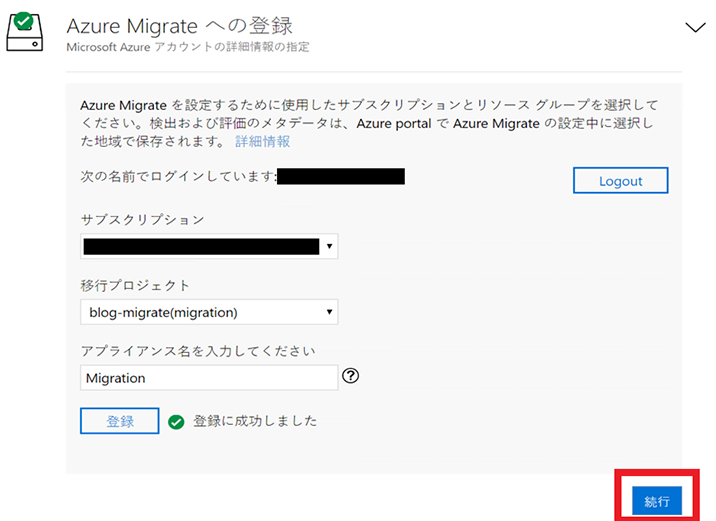
Task: Click the Logout button
Action: [x=621, y=180]
